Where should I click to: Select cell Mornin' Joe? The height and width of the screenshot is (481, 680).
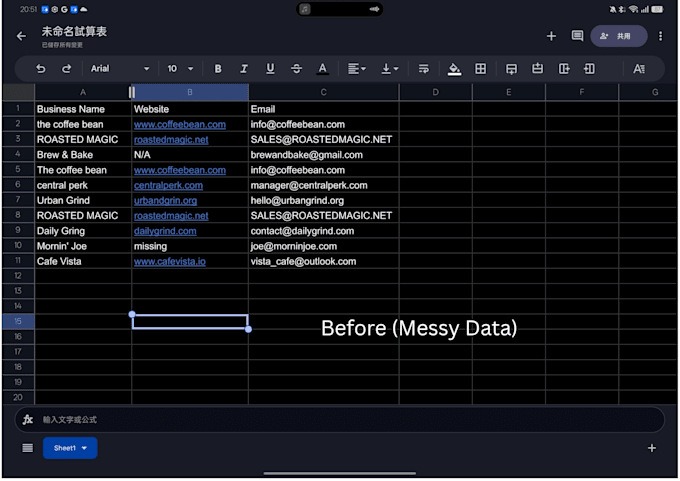click(83, 246)
